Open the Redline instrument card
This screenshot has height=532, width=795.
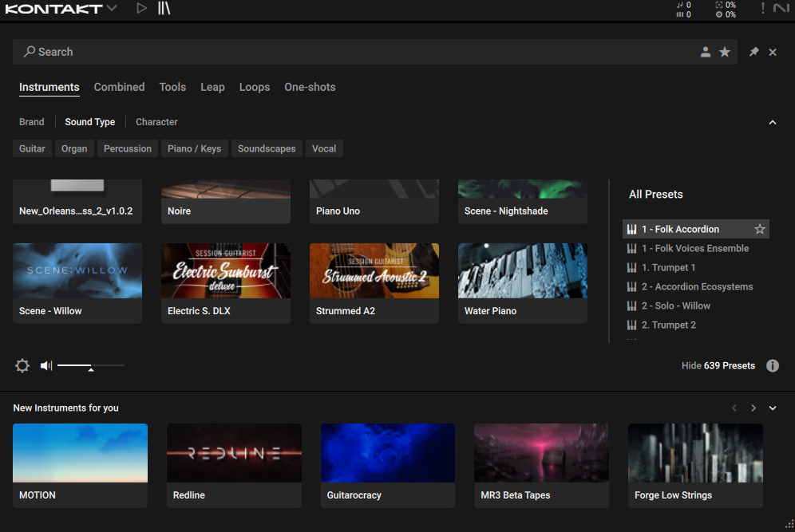pos(234,466)
